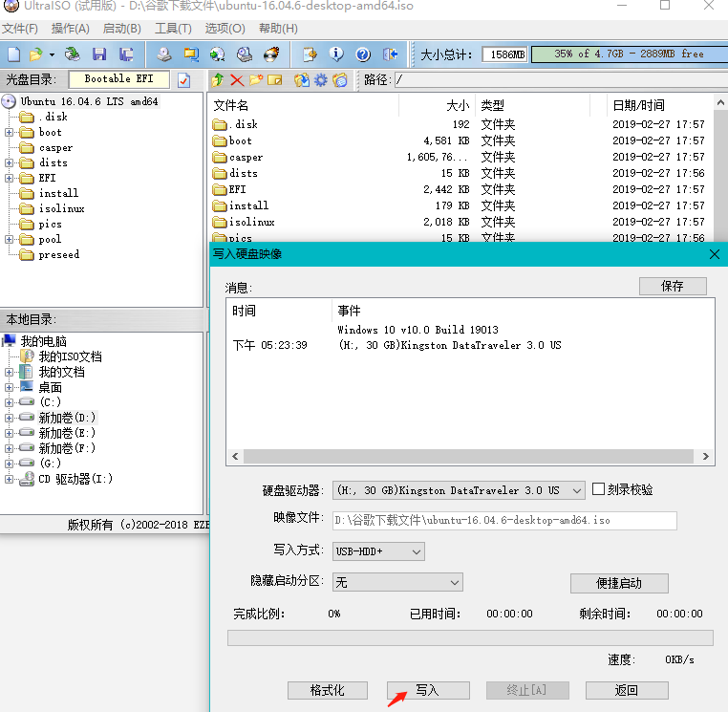Expand the 桌面 node in local tree

coord(9,388)
